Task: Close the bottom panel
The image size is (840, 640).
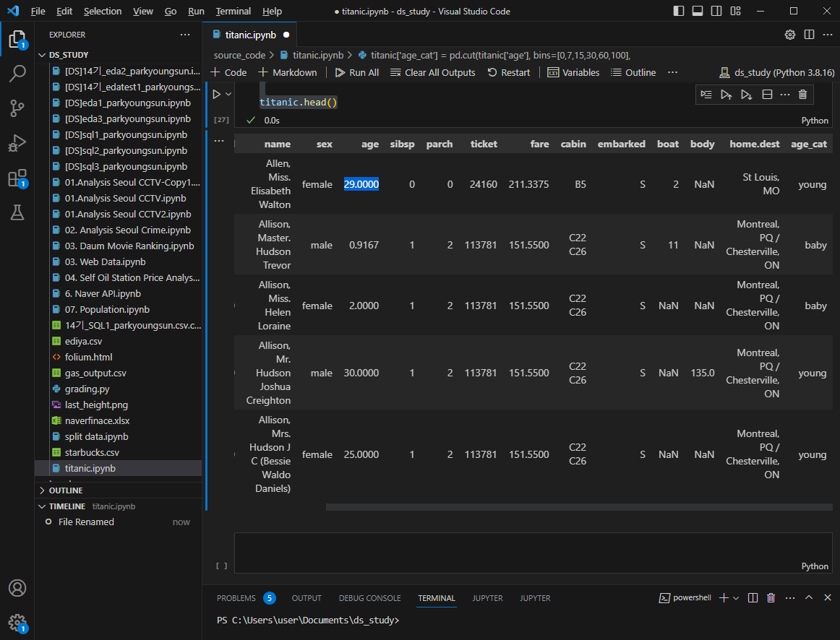Action: [x=827, y=597]
